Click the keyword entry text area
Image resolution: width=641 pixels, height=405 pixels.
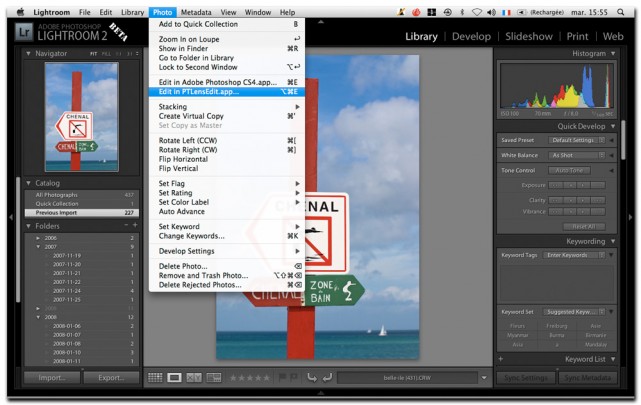[557, 281]
